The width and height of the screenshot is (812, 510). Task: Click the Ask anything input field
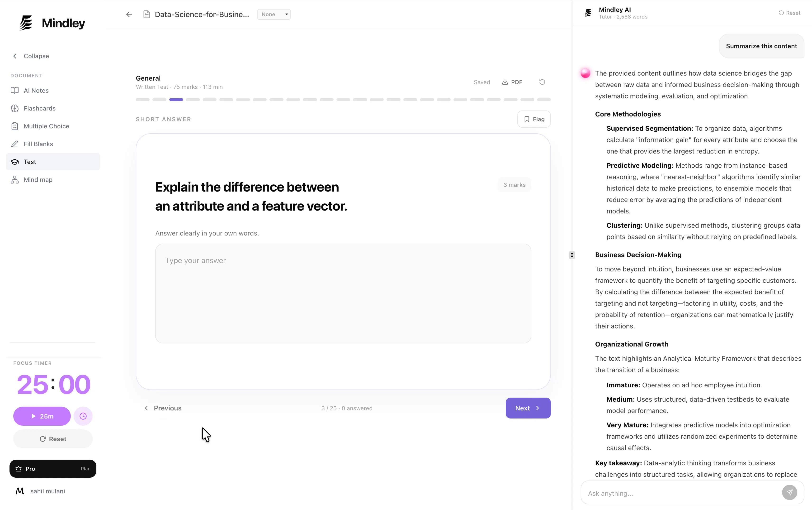tap(682, 493)
